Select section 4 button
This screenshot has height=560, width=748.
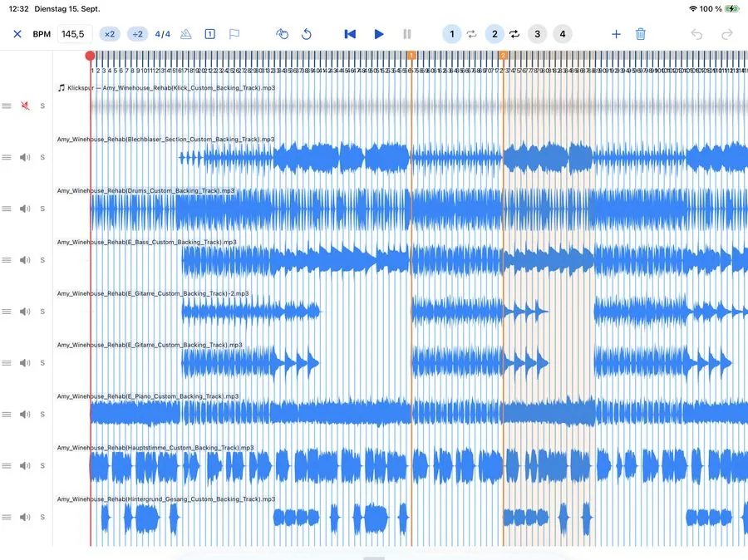pos(563,34)
